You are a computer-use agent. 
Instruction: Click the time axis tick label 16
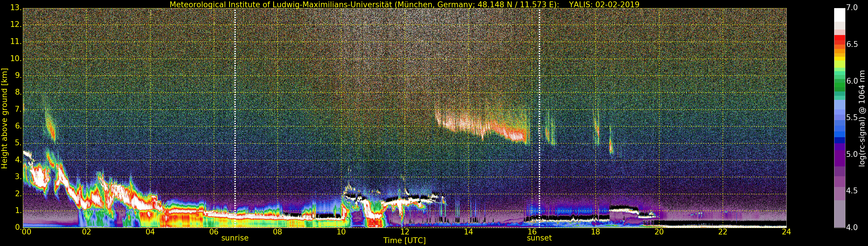(532, 232)
